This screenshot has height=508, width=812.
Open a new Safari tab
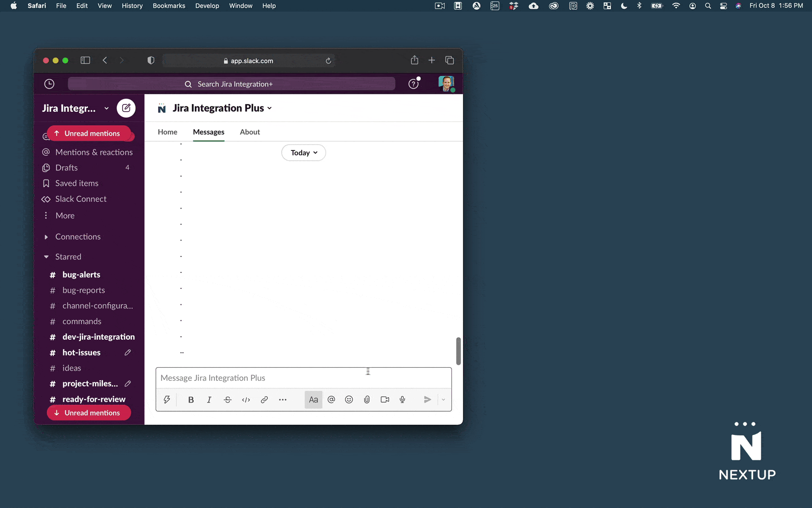pyautogui.click(x=432, y=60)
